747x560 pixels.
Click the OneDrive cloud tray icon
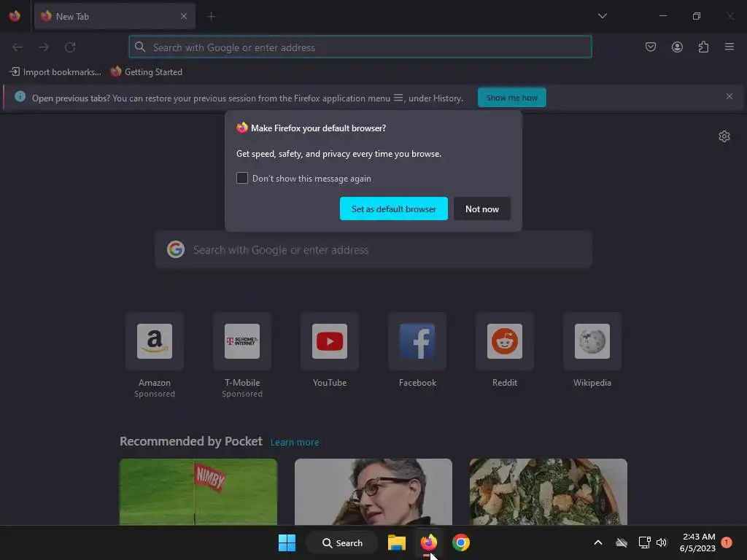click(x=622, y=542)
